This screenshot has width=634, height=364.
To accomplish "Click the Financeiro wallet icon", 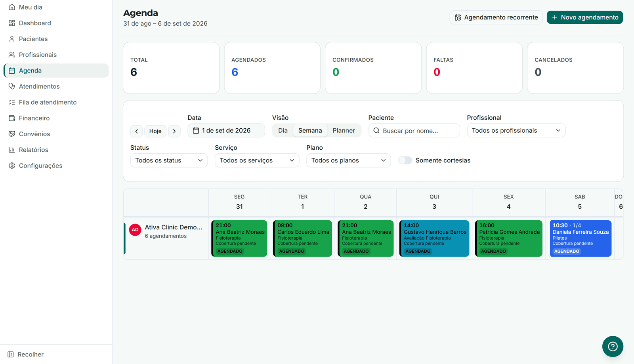I will point(12,118).
